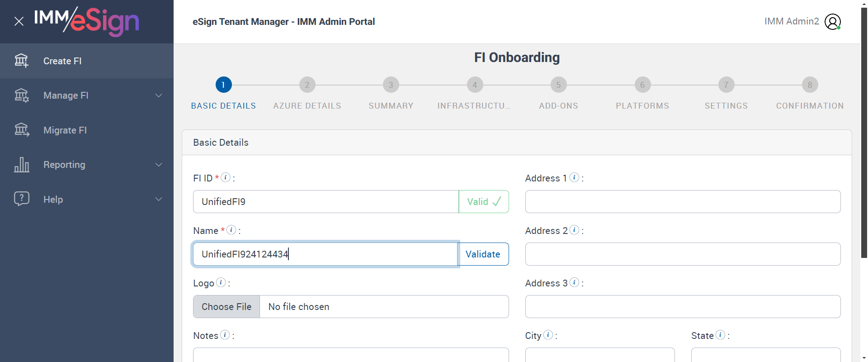Viewport: 868px width, 362px height.
Task: Jump to step 8 Confirmation
Action: coord(810,85)
